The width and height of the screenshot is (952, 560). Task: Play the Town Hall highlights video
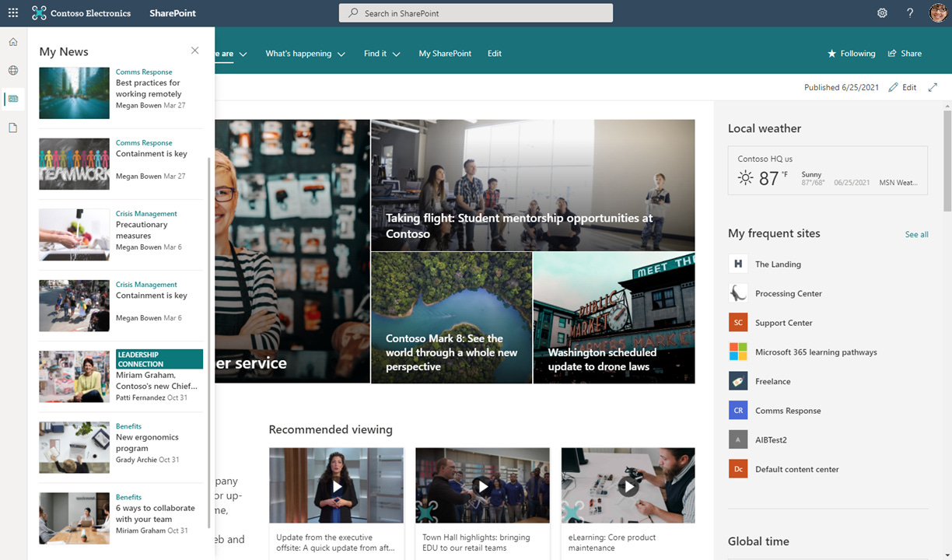point(482,486)
